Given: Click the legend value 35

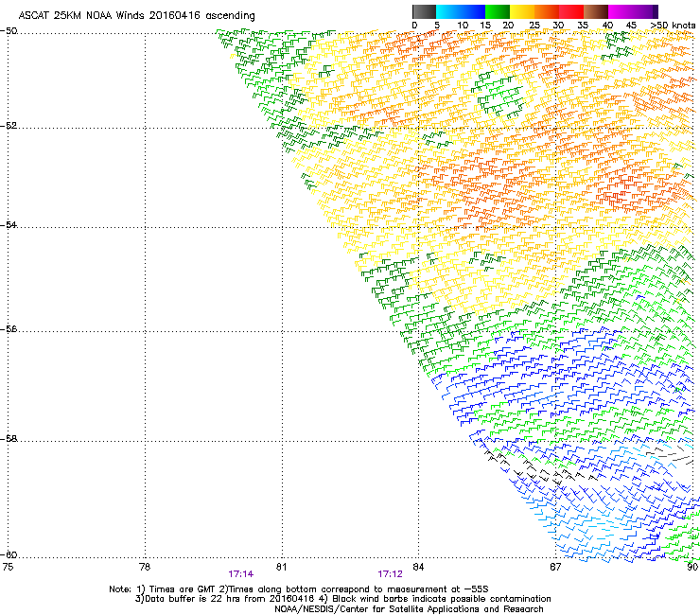Looking at the screenshot, I should click(x=583, y=26).
